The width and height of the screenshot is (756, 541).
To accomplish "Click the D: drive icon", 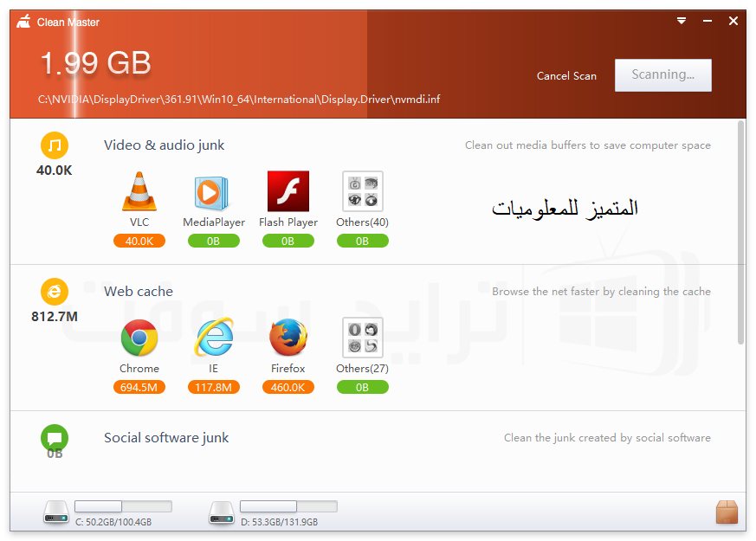I will [222, 512].
